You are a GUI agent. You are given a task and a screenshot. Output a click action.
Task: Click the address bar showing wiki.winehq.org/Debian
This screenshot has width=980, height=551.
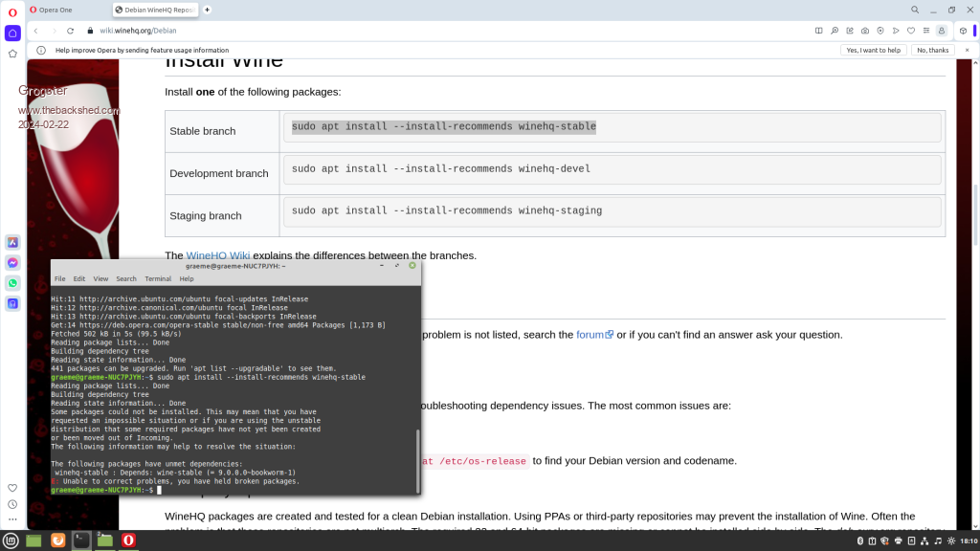(383, 31)
